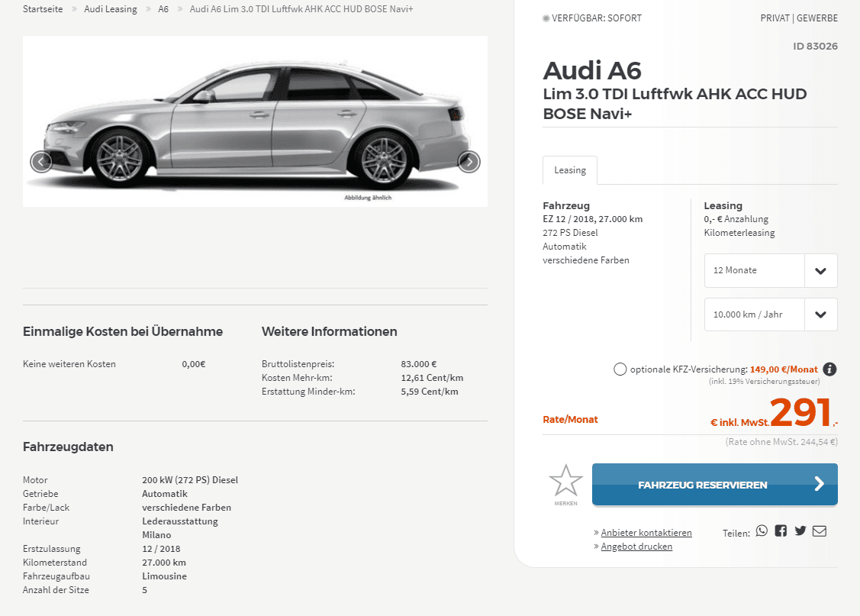Share the offer on Twitter icon
The width and height of the screenshot is (860, 616).
pyautogui.click(x=800, y=531)
